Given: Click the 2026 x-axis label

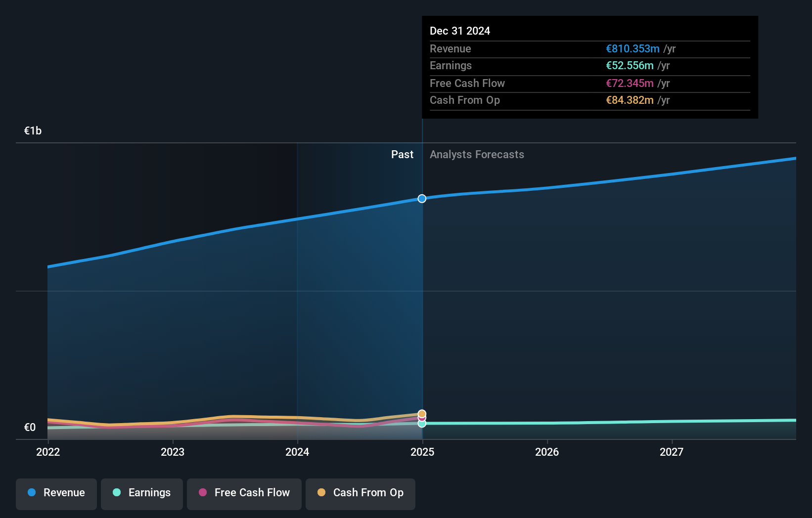Looking at the screenshot, I should click(x=547, y=452).
